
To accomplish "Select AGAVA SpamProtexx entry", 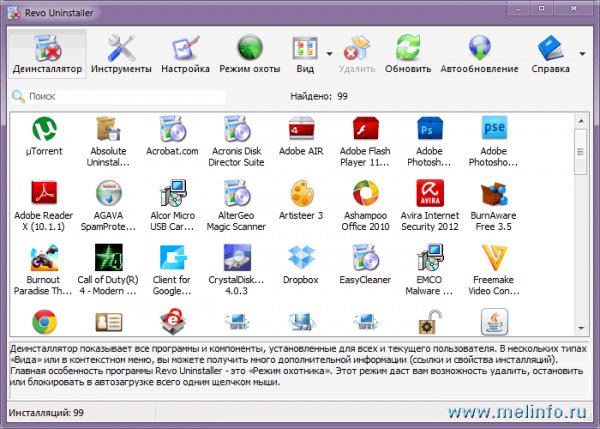I will point(108,206).
